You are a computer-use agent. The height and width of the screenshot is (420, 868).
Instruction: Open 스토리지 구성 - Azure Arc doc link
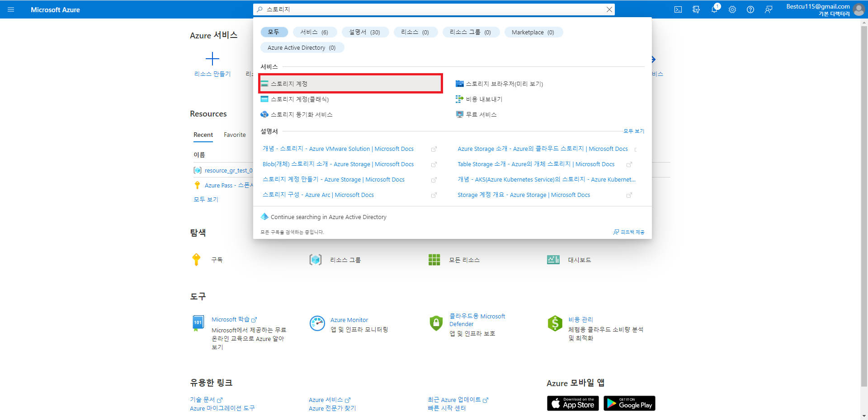(318, 195)
